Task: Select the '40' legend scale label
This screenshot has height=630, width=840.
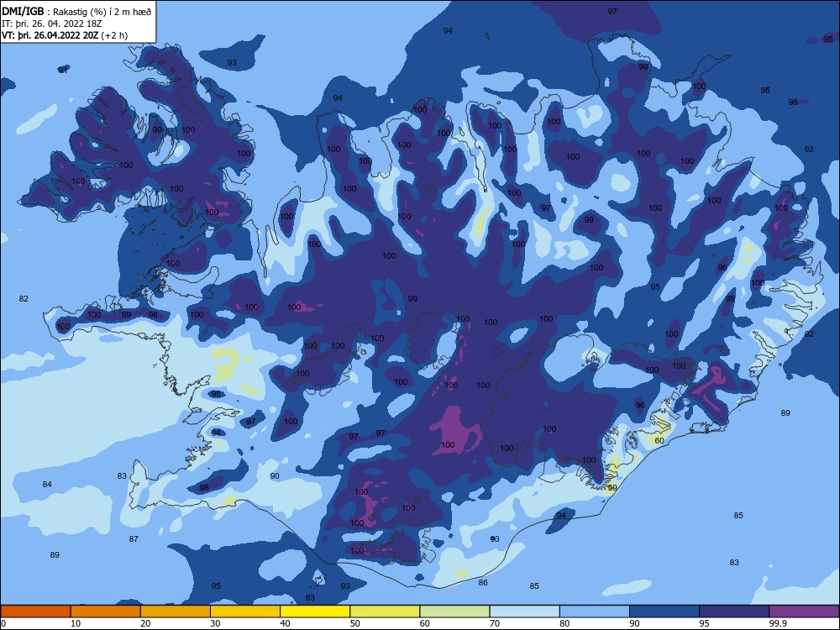Action: pyautogui.click(x=285, y=623)
